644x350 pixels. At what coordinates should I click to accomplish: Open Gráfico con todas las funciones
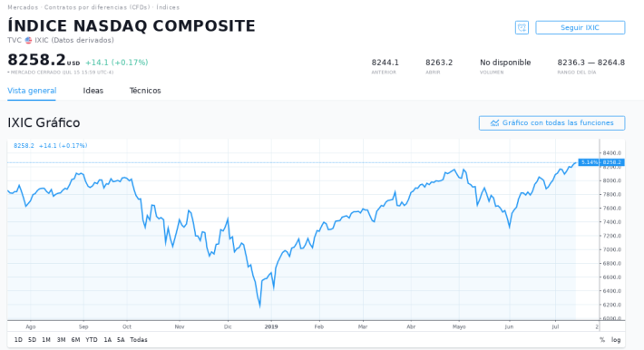[551, 122]
